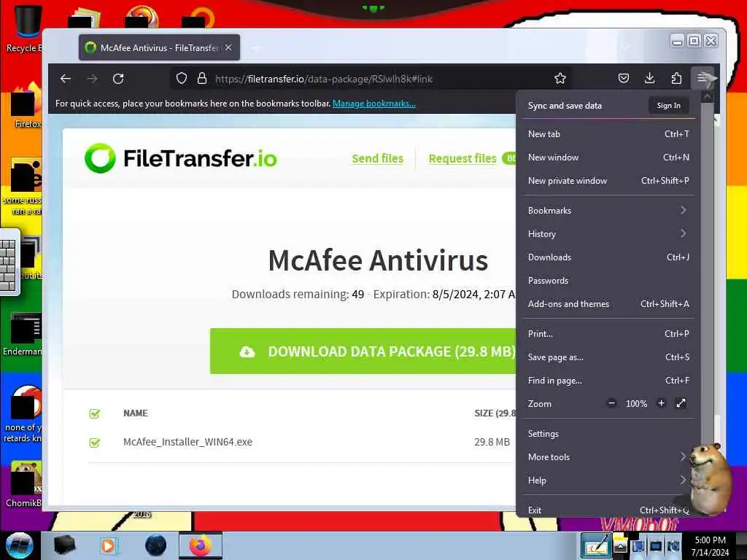Zoom in with the plus button

point(661,403)
